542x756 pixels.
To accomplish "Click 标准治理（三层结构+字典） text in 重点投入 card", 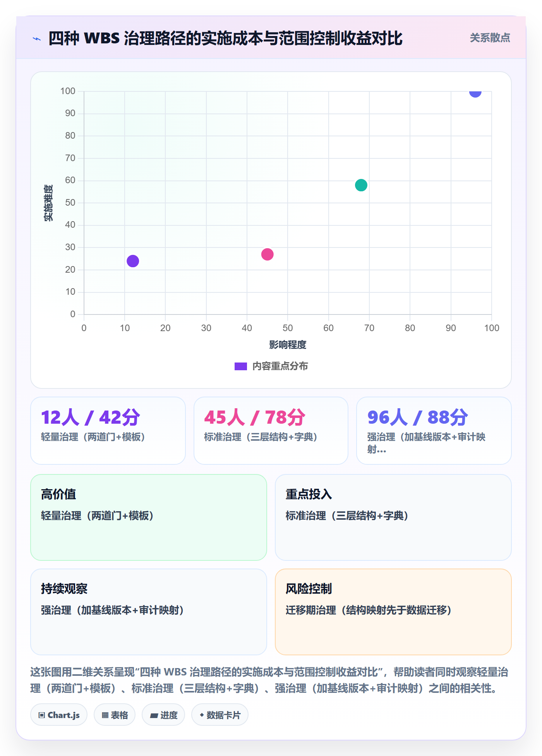I will (347, 515).
